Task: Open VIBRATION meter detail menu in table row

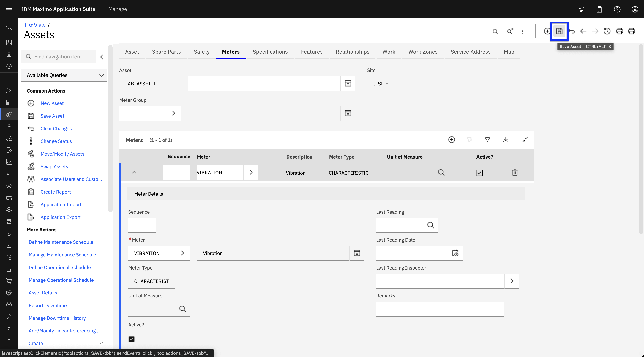Action: coord(251,173)
